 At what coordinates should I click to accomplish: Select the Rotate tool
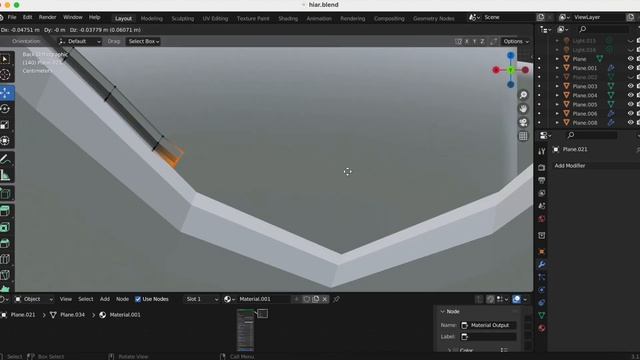click(x=5, y=109)
